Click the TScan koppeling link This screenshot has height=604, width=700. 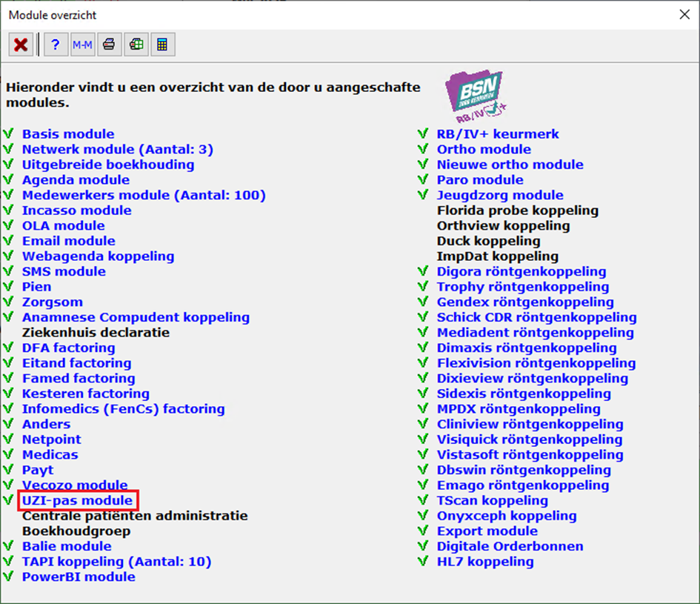[493, 500]
